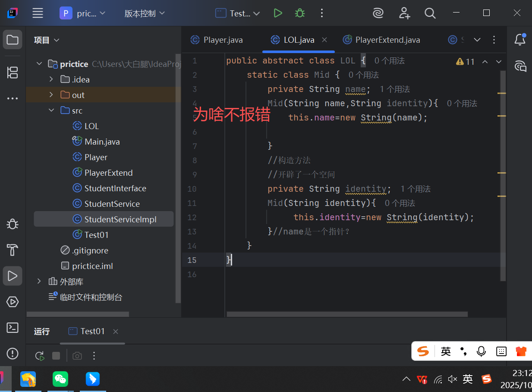532x392 pixels.
Task: Open the Test01 run configuration dropdown
Action: click(238, 13)
